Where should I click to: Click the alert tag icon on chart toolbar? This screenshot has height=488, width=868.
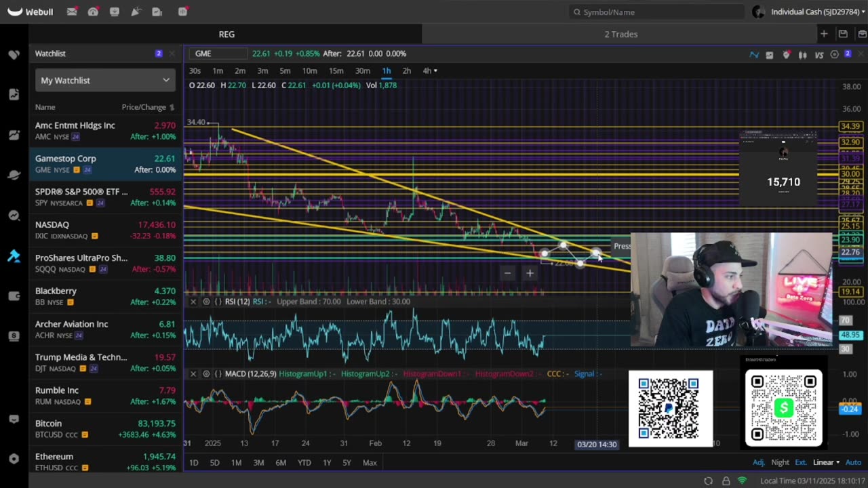(787, 55)
